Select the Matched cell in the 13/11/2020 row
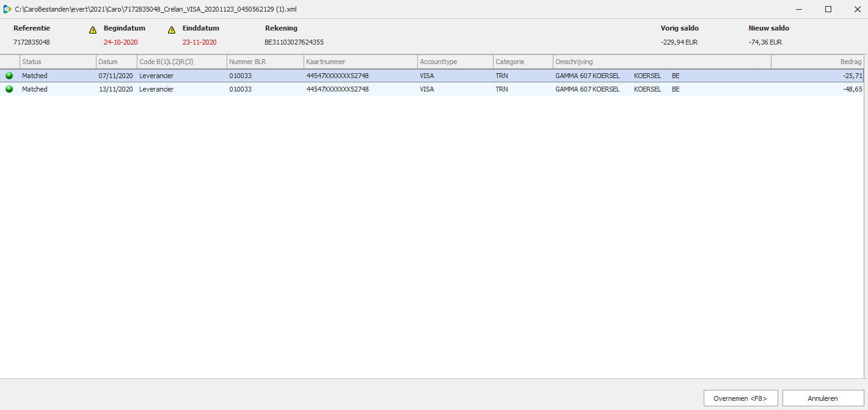Screen dimensions: 868x410 point(35,89)
